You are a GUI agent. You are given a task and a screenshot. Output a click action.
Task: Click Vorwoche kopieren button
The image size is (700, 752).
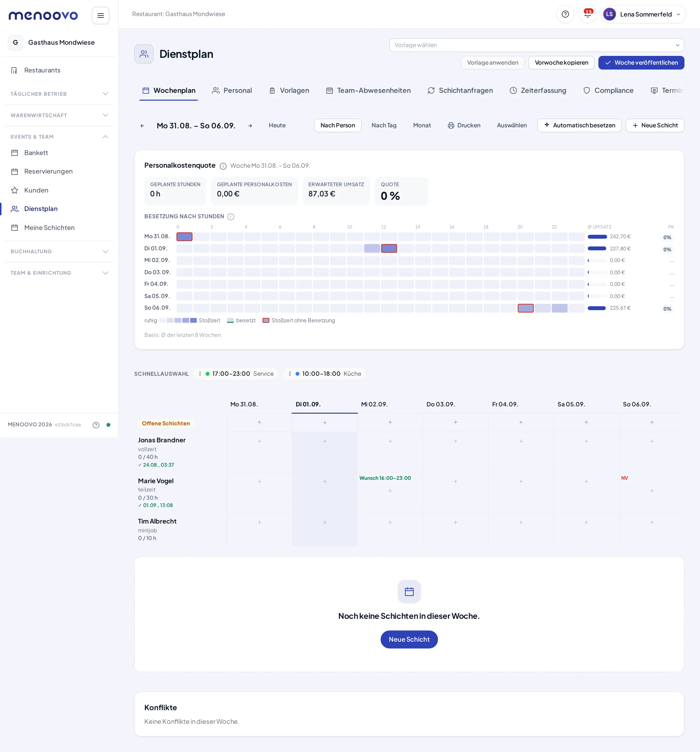click(561, 63)
